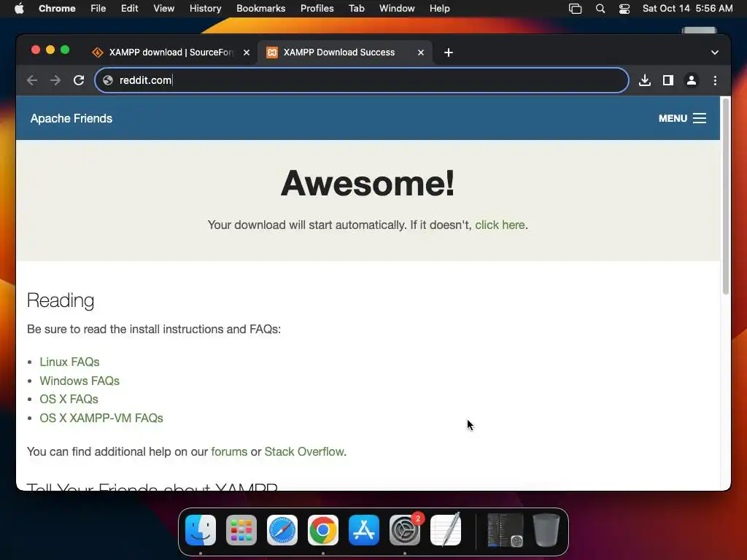Open the MENU hamburger on Apache Friends
The image size is (747, 560).
point(682,118)
